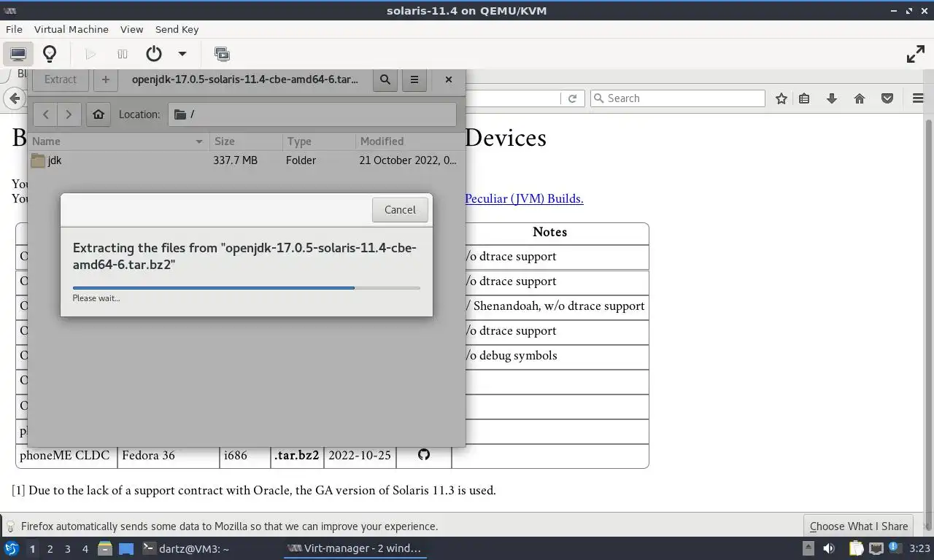Search inside the archive

(x=385, y=79)
